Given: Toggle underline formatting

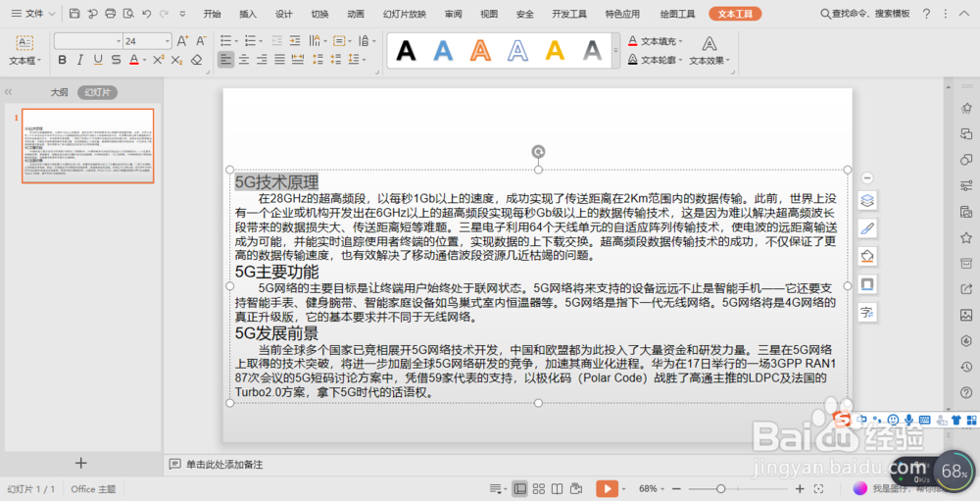Looking at the screenshot, I should click(x=98, y=60).
